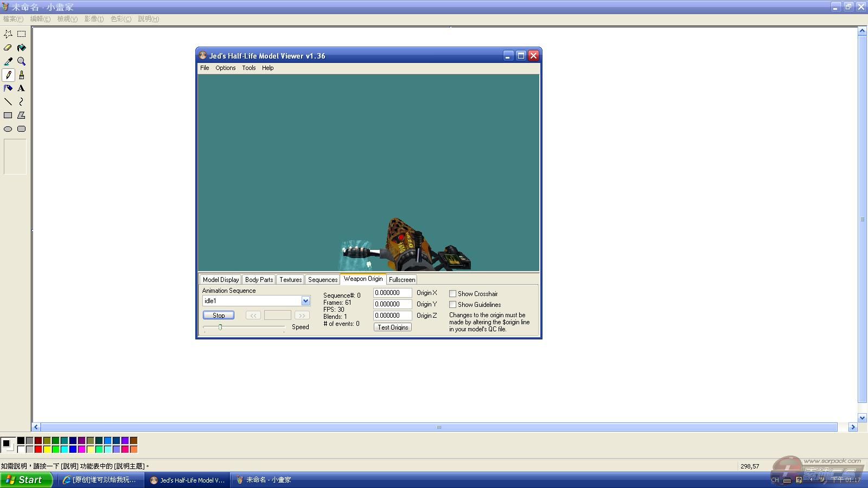This screenshot has height=488, width=868.
Task: Choose the Fill With Color bucket tool
Action: coord(22,48)
